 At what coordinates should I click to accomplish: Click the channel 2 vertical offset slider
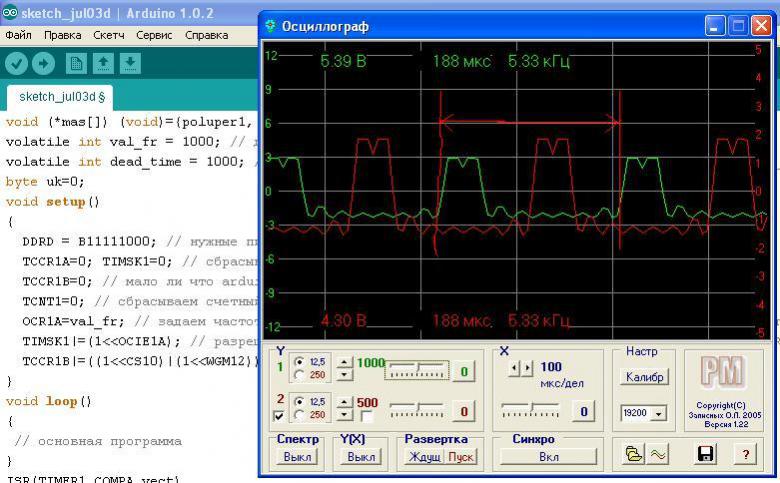click(x=417, y=410)
